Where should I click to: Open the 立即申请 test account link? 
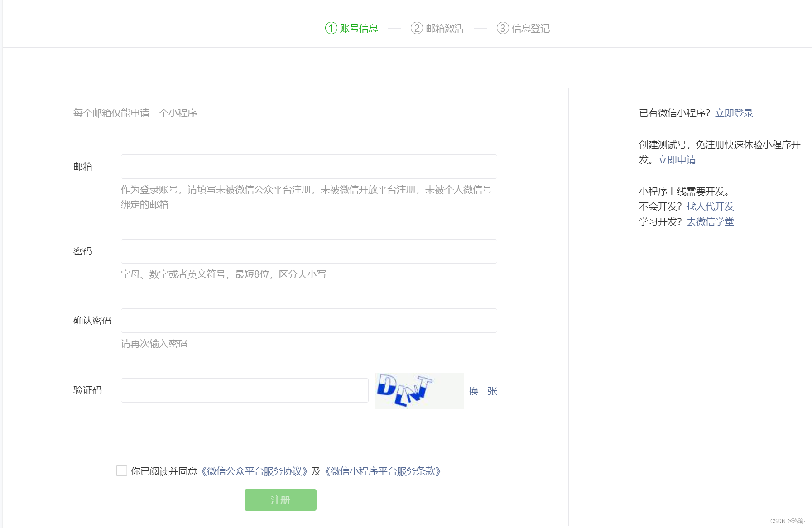[x=677, y=160]
